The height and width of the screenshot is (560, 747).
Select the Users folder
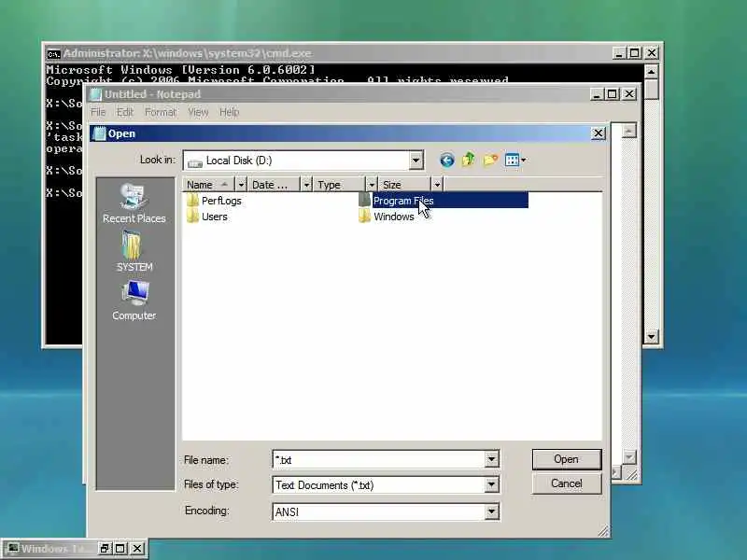pyautogui.click(x=206, y=217)
